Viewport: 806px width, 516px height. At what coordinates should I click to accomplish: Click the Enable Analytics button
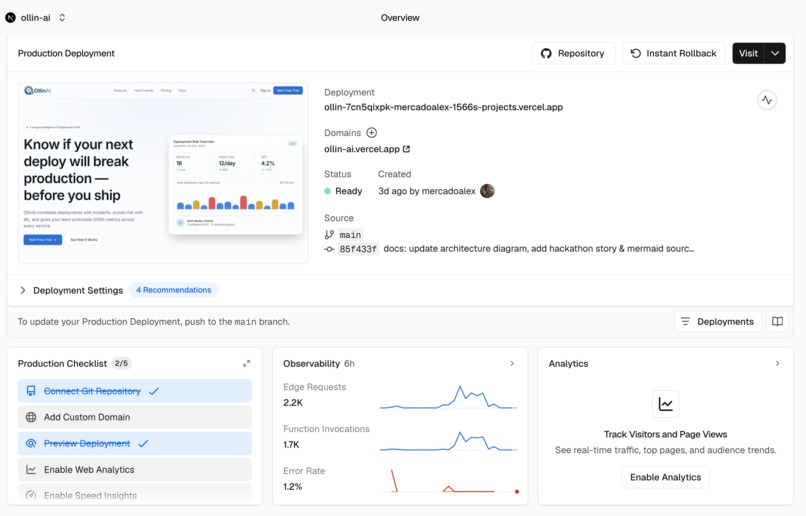coord(666,477)
